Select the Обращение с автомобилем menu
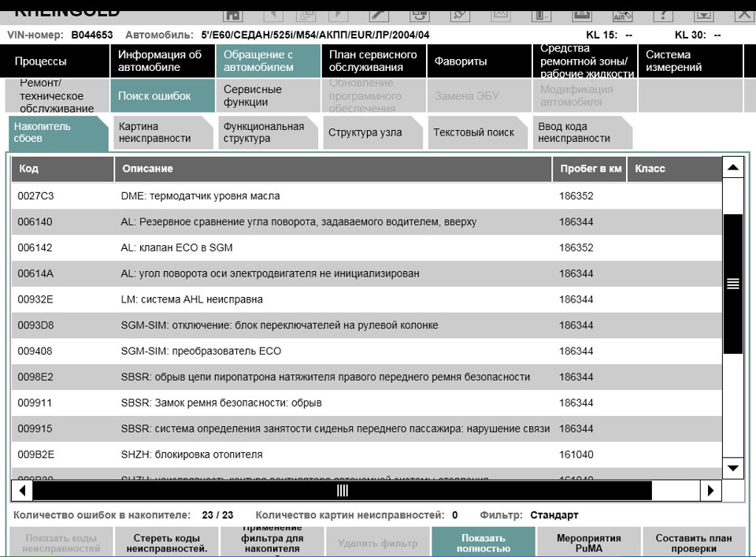Image resolution: width=756 pixels, height=557 pixels. tap(268, 61)
